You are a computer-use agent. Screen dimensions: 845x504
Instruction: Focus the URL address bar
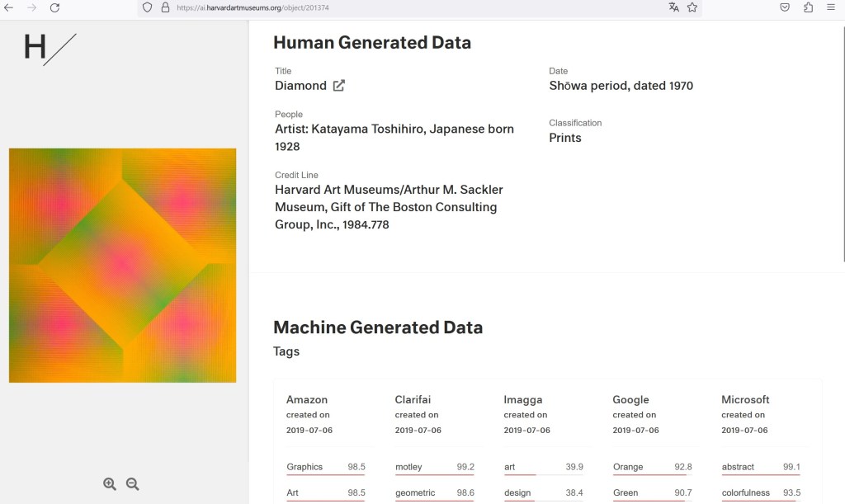click(413, 7)
